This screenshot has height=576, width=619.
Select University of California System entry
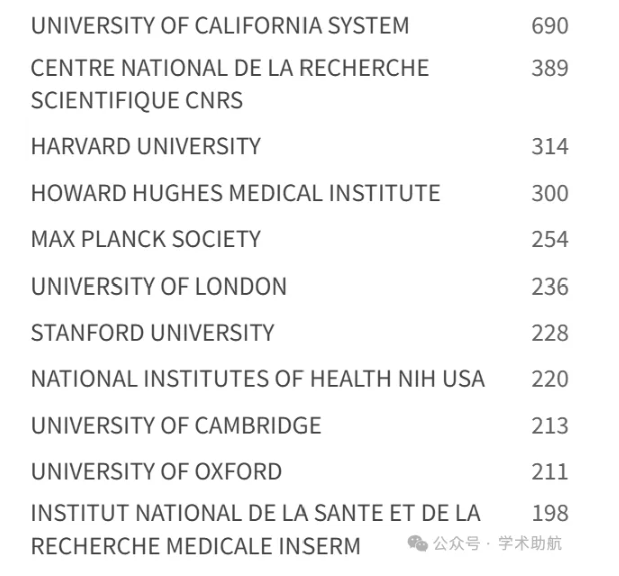(x=220, y=26)
